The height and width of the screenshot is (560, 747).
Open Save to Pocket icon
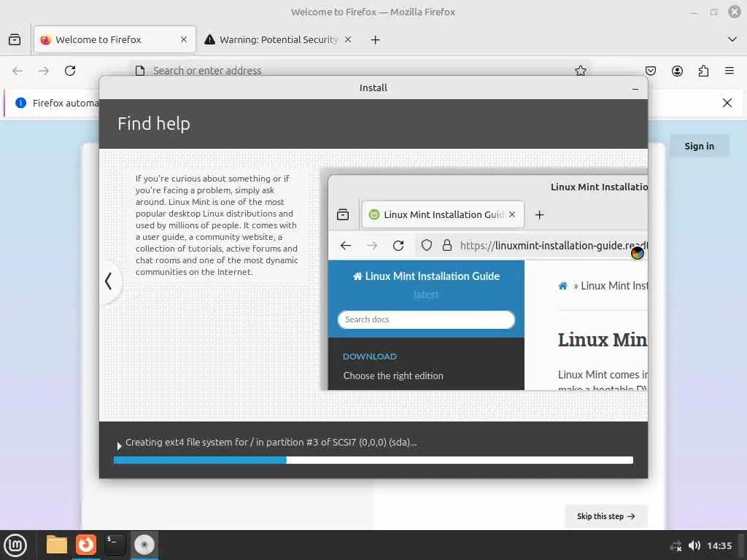[650, 71]
